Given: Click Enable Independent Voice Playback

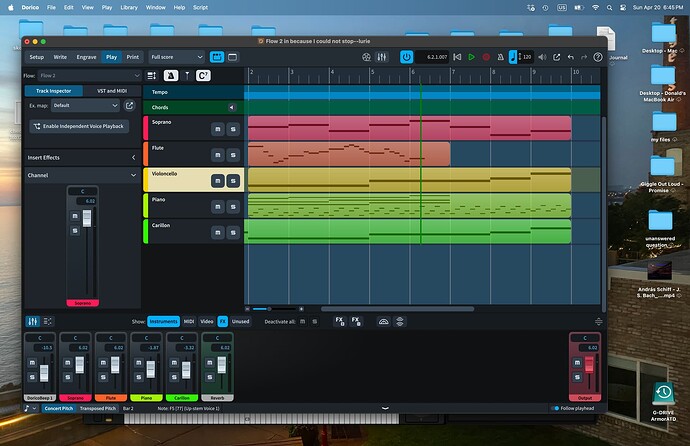Looking at the screenshot, I should tap(79, 126).
